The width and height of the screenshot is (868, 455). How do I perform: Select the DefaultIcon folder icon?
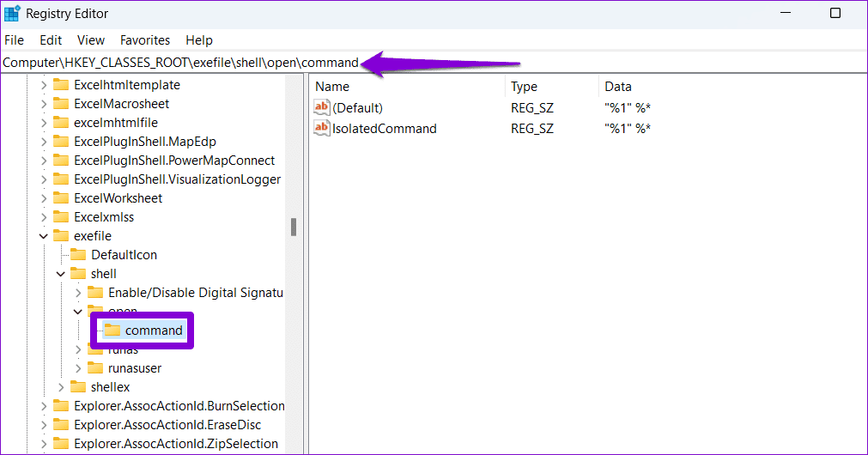[x=78, y=255]
